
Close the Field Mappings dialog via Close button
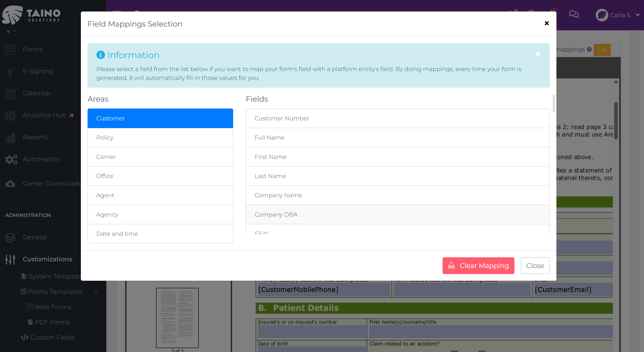click(535, 265)
